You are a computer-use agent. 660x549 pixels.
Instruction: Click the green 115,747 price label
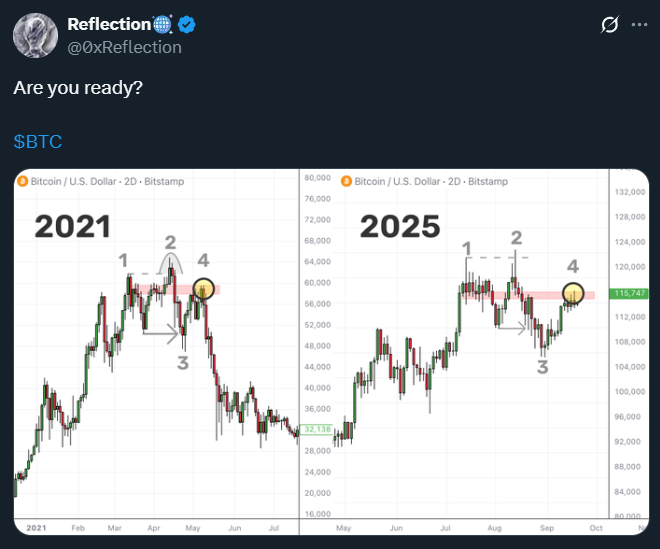[x=629, y=293]
